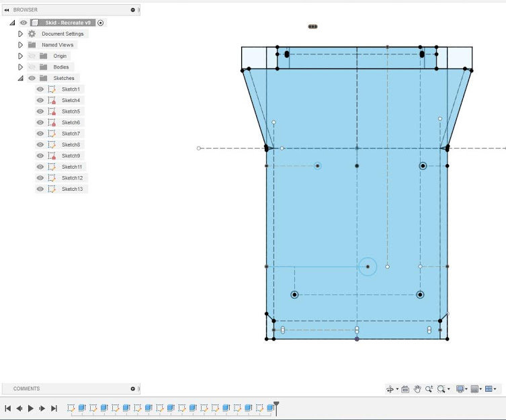
Task: Select the Sketch7 row label
Action: click(71, 134)
